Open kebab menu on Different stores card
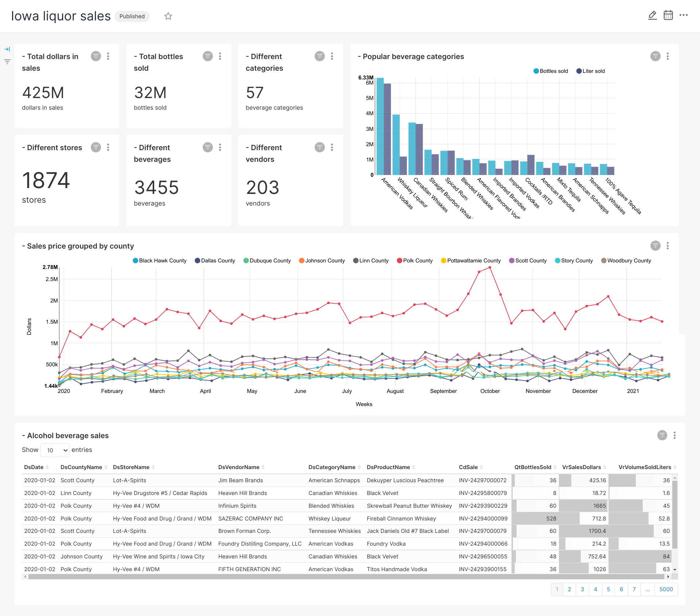Image resolution: width=700 pixels, height=616 pixels. pos(108,147)
